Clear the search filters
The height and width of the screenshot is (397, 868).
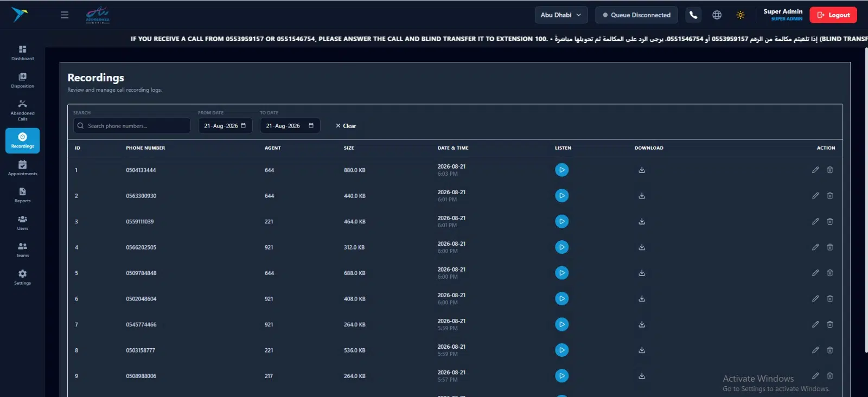(346, 126)
